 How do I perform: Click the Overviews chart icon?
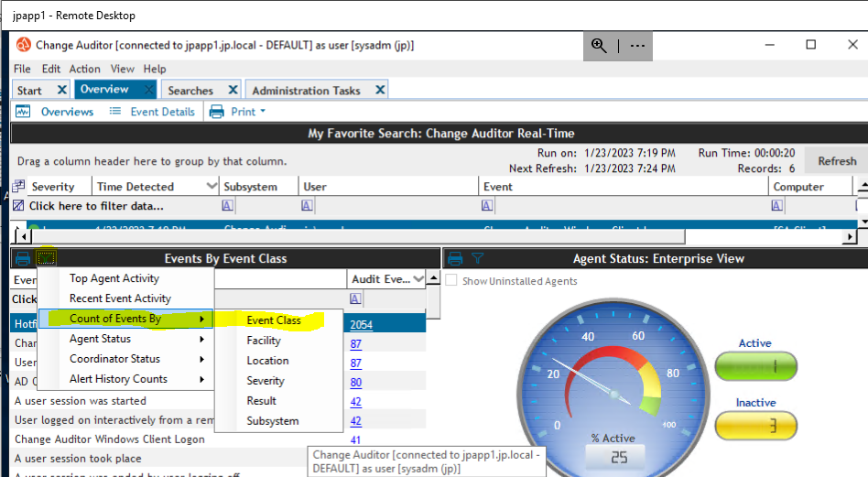(23, 111)
